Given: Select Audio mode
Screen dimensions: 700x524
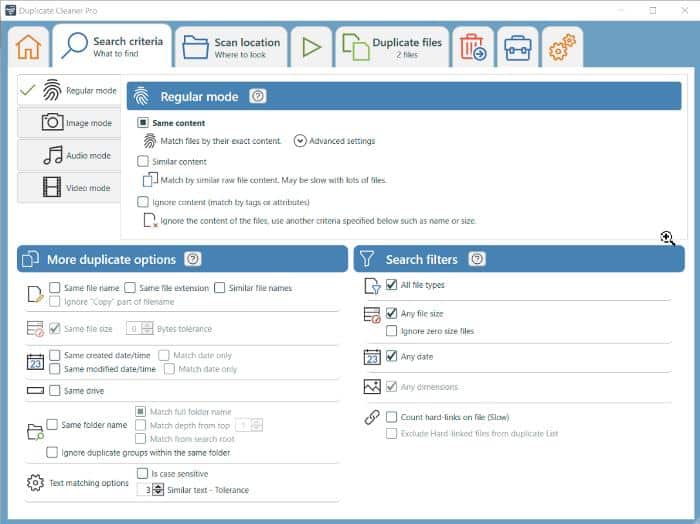Looking at the screenshot, I should (x=68, y=155).
